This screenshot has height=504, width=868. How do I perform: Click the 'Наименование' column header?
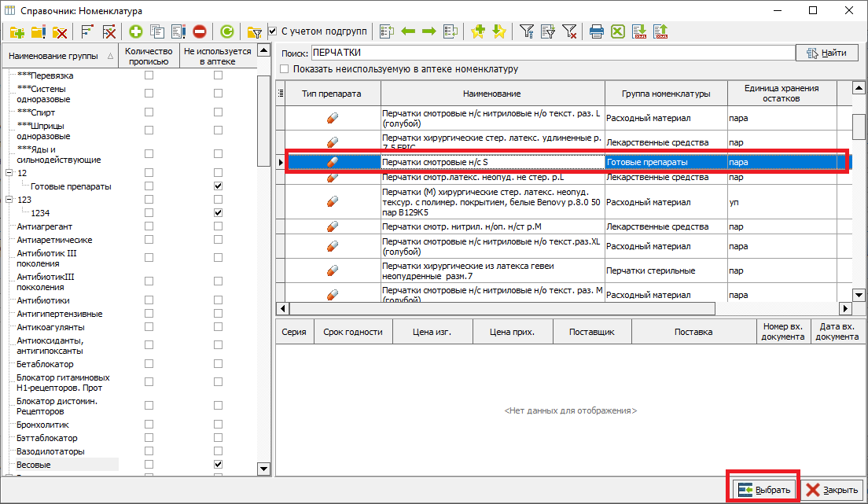(491, 94)
